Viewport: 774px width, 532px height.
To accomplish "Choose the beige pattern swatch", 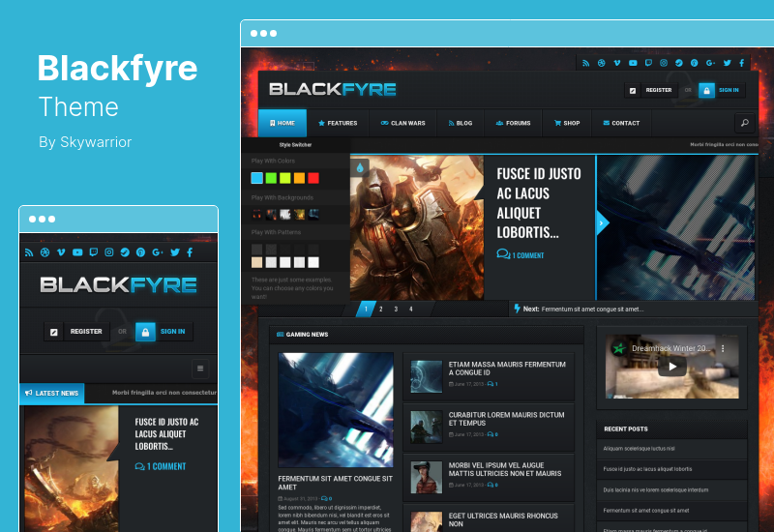I will pyautogui.click(x=256, y=262).
